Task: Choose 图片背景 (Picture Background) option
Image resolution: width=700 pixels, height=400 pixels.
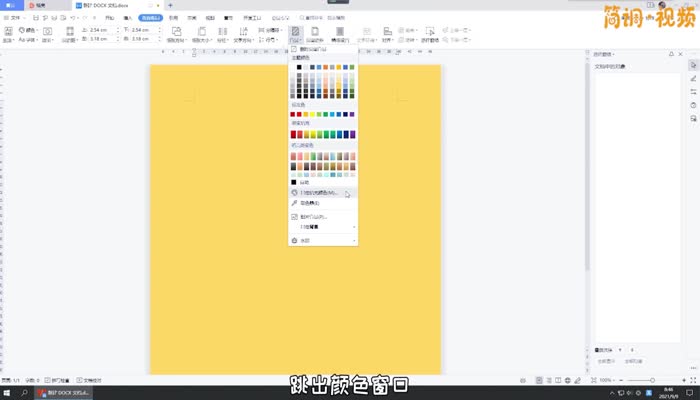Action: pos(314,216)
